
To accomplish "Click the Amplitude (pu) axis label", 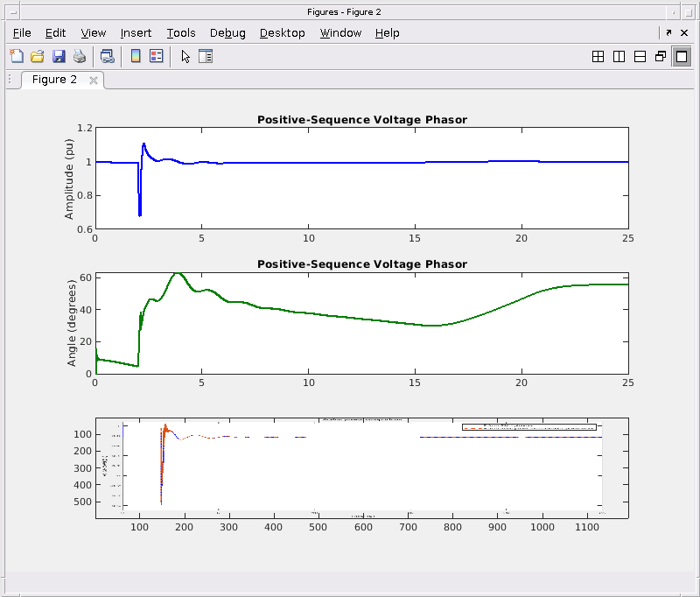I will [x=69, y=179].
